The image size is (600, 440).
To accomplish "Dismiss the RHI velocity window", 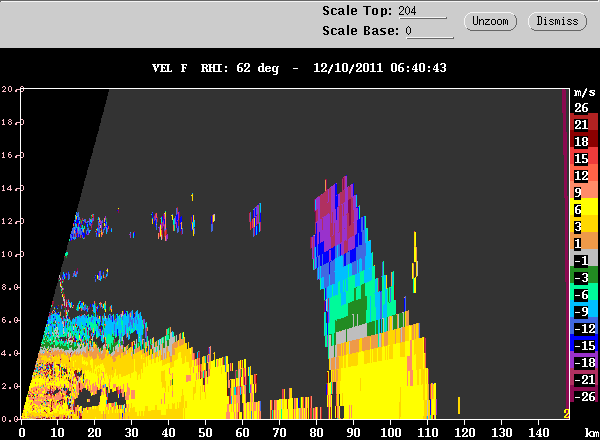I will [x=557, y=21].
